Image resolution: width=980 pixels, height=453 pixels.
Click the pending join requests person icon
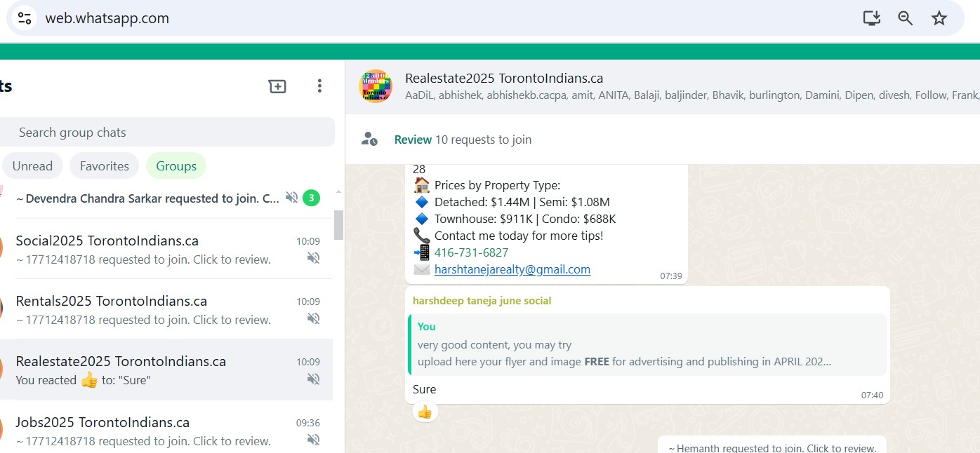pyautogui.click(x=369, y=139)
